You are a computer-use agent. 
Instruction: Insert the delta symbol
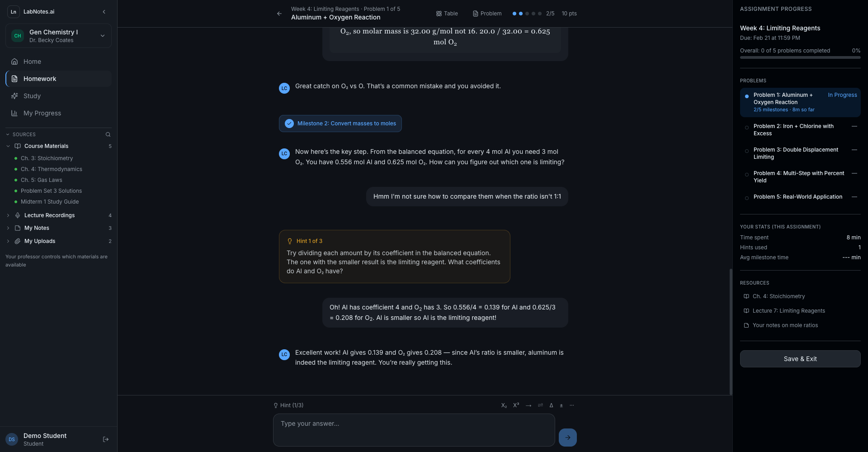click(x=551, y=405)
